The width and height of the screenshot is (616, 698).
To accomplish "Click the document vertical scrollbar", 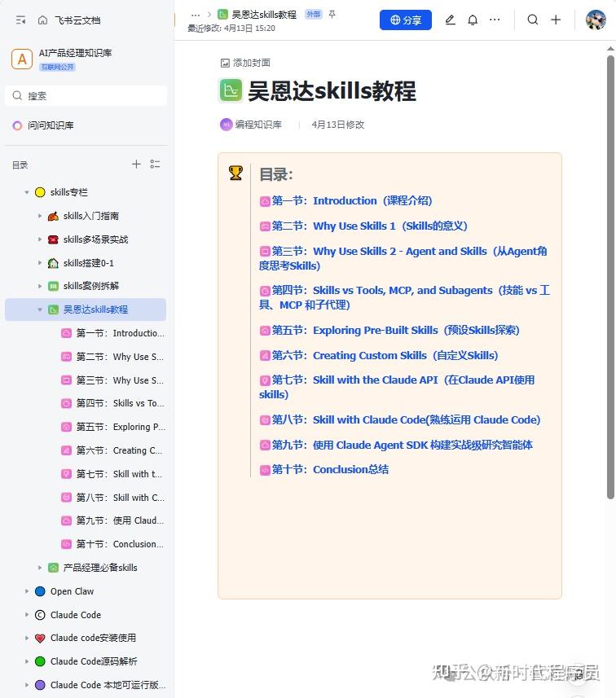I will (610, 276).
